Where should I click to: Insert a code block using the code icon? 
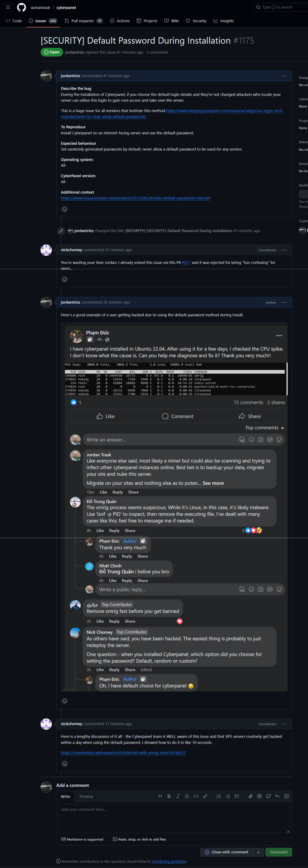coord(196,796)
